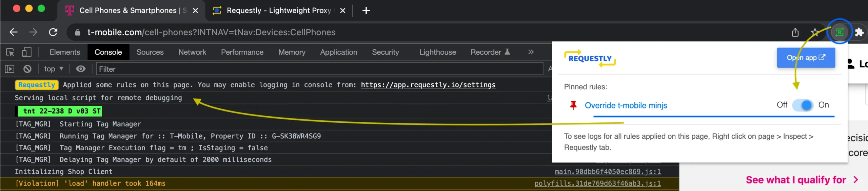Viewport: 868px width, 191px height.
Task: Select the Running Tag Manager for T-Mobile line
Action: pos(168,136)
